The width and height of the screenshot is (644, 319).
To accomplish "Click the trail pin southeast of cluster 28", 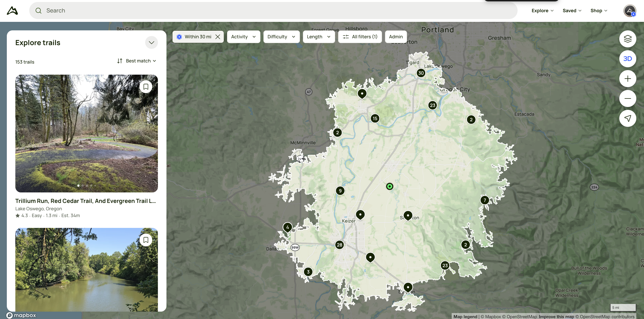I will click(370, 257).
